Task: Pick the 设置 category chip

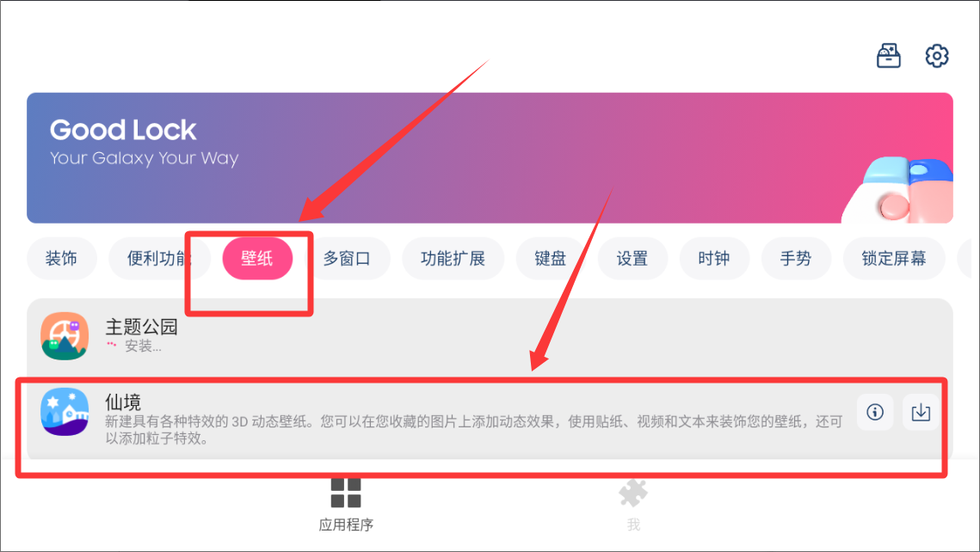Action: click(632, 258)
